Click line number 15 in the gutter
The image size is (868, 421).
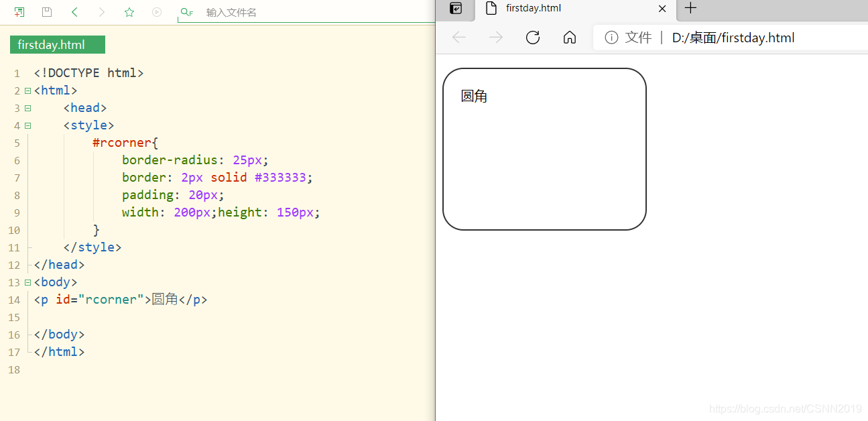pyautogui.click(x=14, y=318)
